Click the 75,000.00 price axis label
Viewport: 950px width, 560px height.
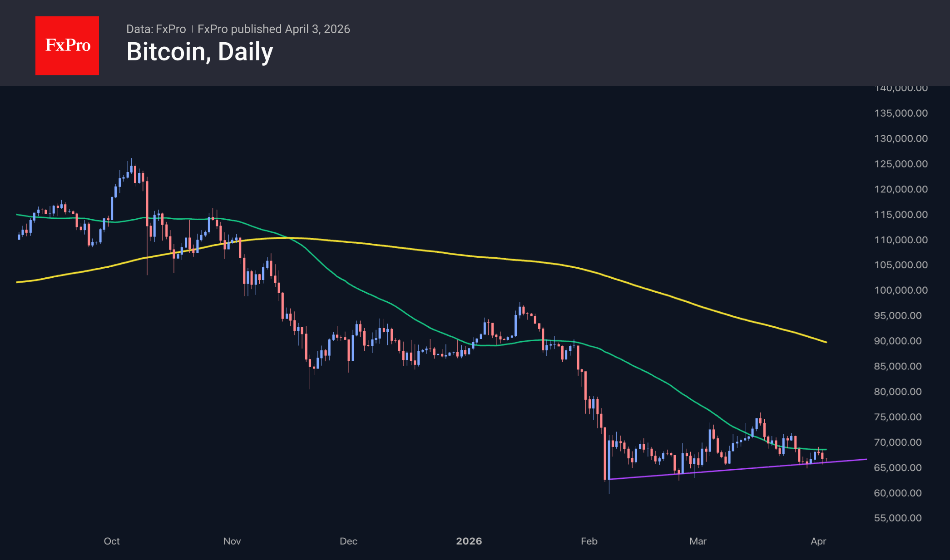[898, 417]
